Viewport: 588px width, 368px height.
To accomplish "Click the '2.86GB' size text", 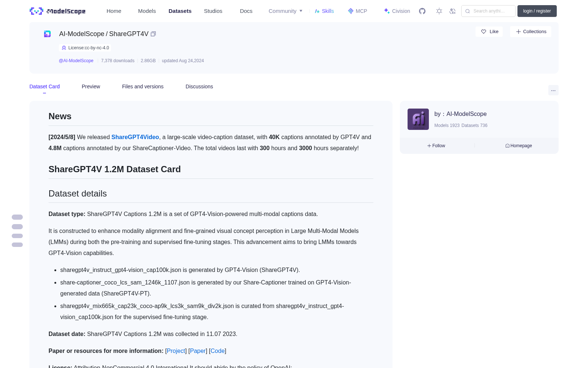I will point(148,61).
